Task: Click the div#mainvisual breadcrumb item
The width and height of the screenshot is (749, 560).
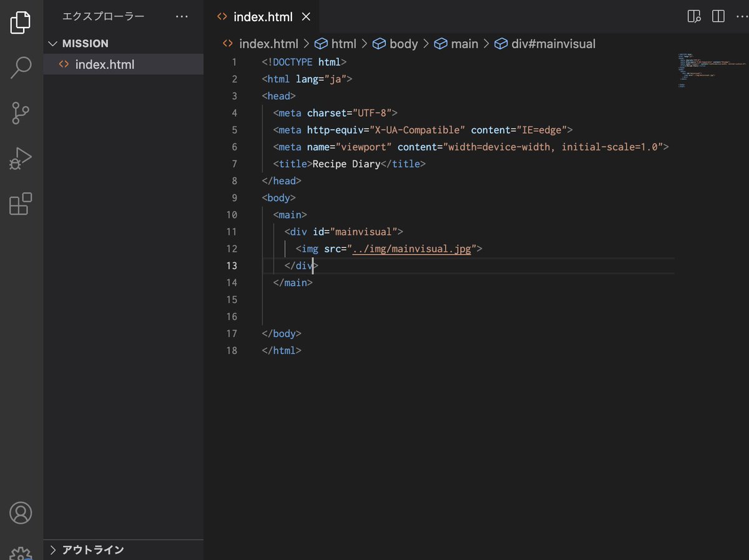Action: pos(545,44)
